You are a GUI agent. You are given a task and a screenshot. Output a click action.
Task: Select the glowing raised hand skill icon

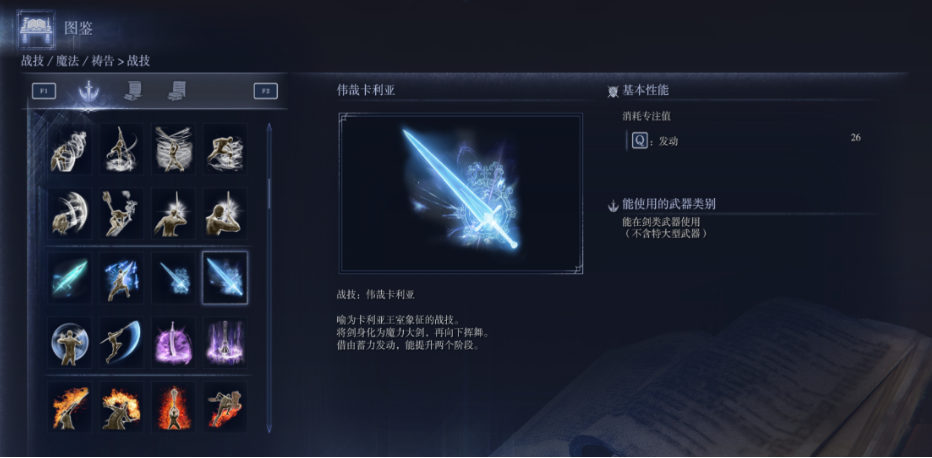pos(174,213)
